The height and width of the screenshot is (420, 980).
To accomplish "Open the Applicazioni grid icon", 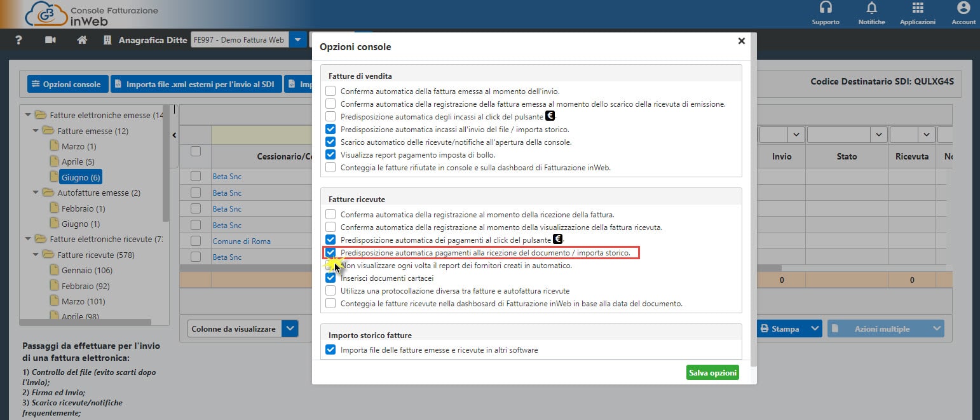I will point(917,9).
